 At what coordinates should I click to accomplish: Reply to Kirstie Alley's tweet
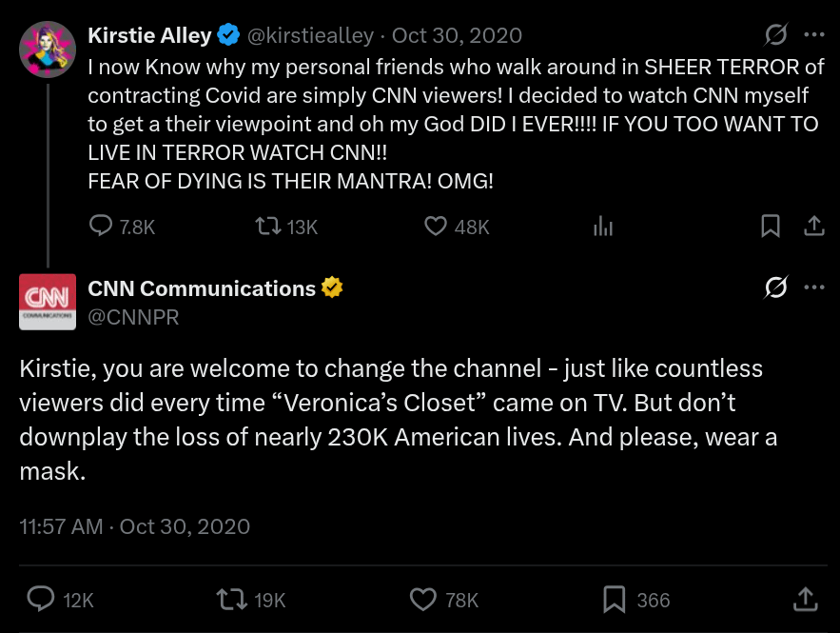(101, 227)
